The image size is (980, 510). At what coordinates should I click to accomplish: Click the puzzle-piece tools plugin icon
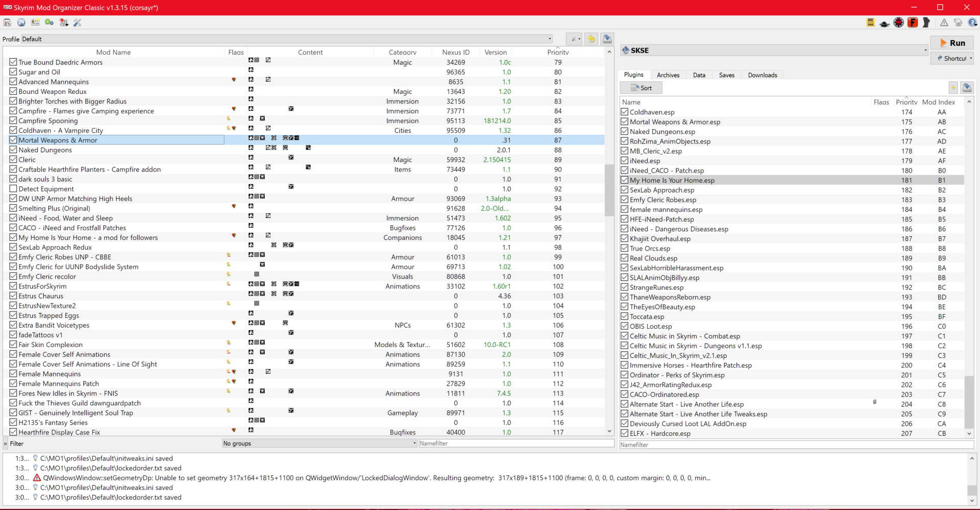coord(64,22)
